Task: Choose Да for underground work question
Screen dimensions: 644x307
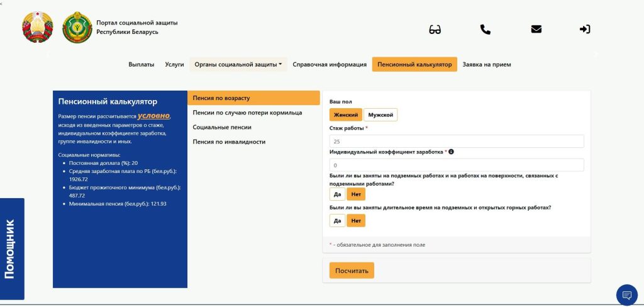Action: [x=337, y=194]
